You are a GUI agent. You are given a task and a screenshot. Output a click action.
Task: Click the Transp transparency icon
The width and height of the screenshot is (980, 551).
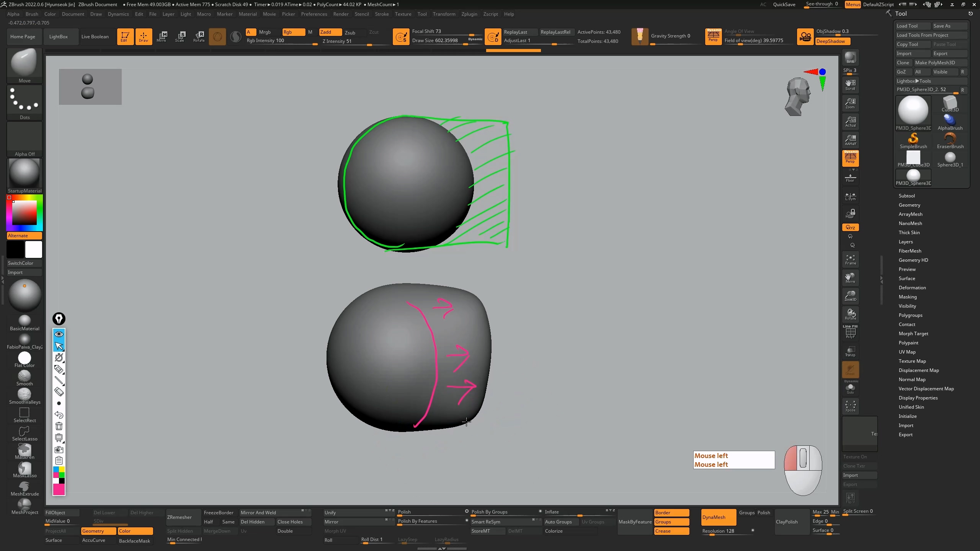(850, 351)
